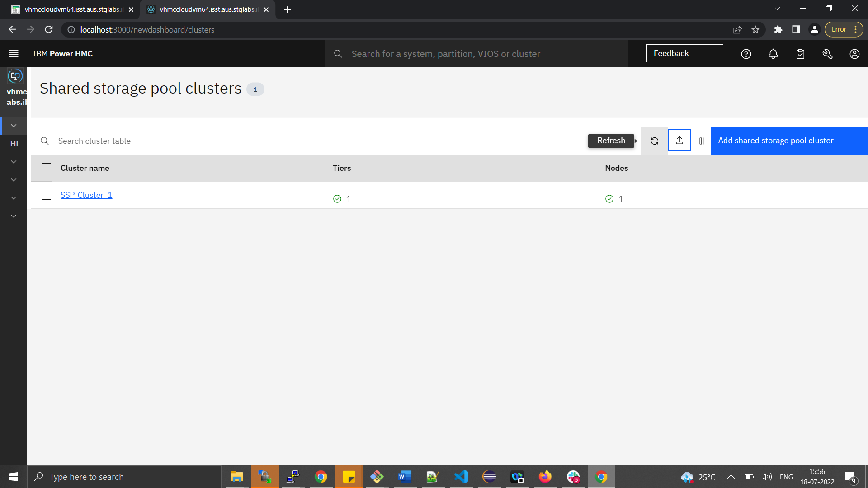This screenshot has height=488, width=868.
Task: Open Sticky Notes from the taskbar
Action: click(349, 477)
